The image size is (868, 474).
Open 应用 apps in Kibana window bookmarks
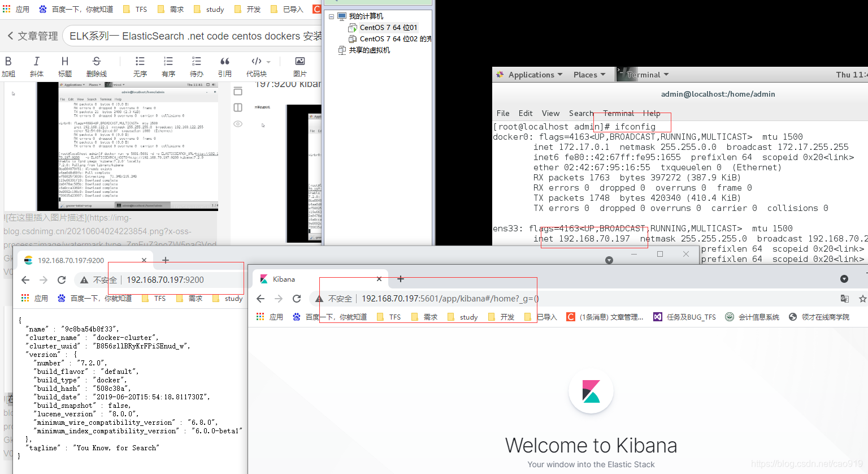[270, 317]
